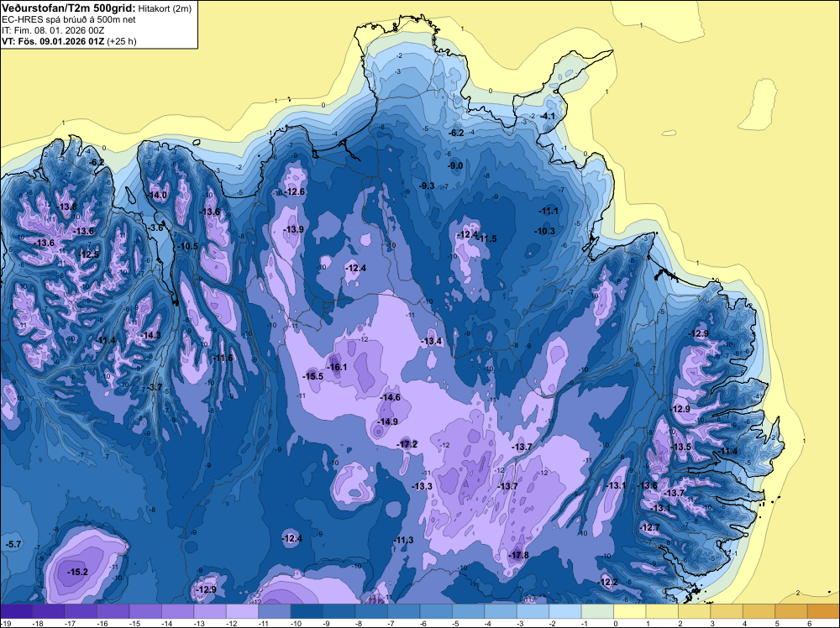Click the -11.1 temperature label
840x628 pixels.
tap(549, 211)
